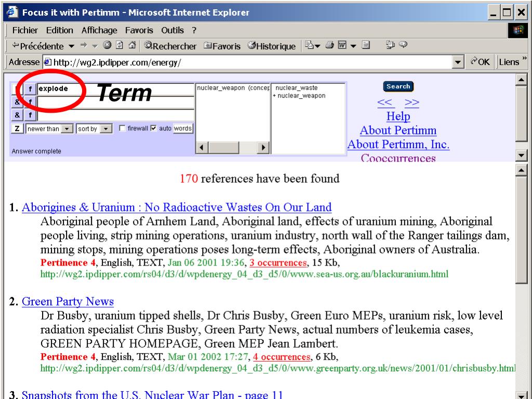This screenshot has height=399, width=532.
Task: Click the & operator on third row
Action: [x=17, y=115]
